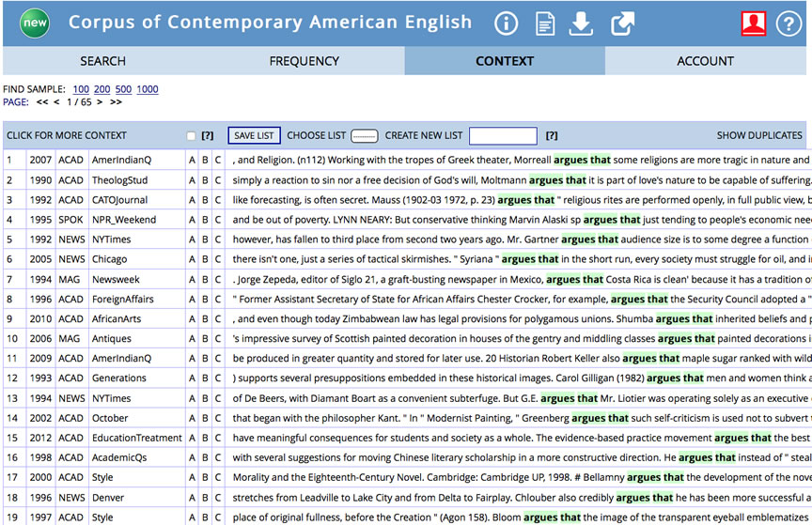Find a sample of 1000 entries

pos(148,89)
